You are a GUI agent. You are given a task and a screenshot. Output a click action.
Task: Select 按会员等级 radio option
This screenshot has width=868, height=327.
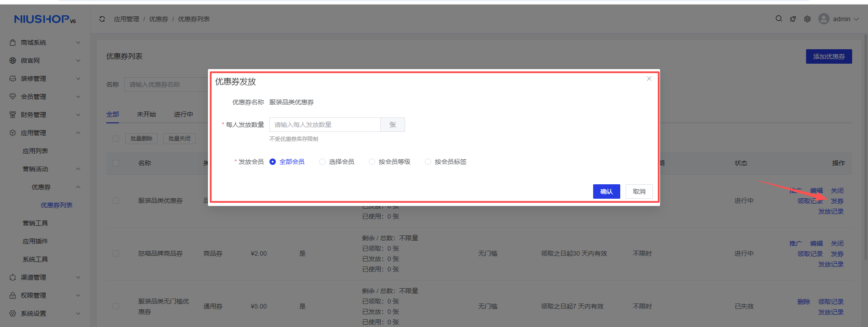(x=372, y=162)
